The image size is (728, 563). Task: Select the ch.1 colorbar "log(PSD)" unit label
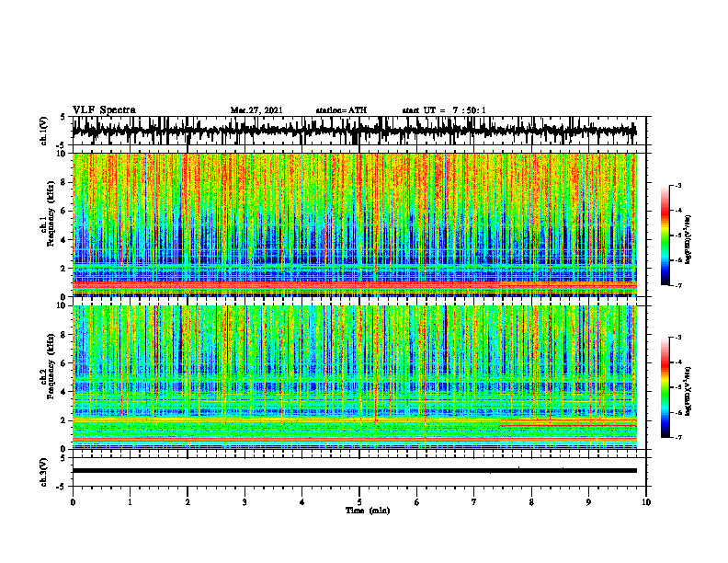coord(688,240)
